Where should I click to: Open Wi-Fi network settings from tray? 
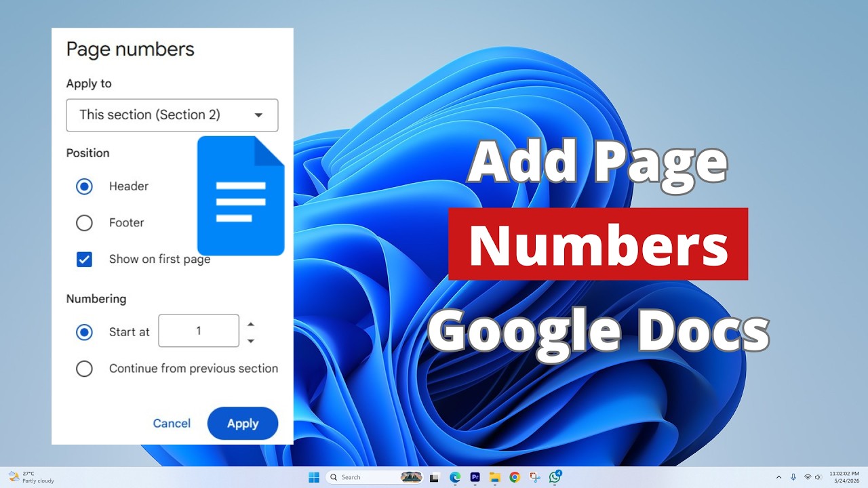click(x=808, y=477)
